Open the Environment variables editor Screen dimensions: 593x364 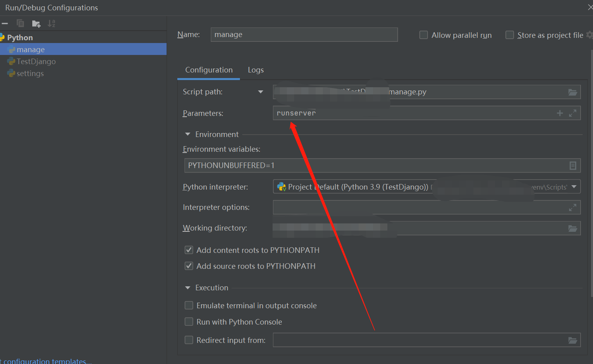click(x=573, y=165)
